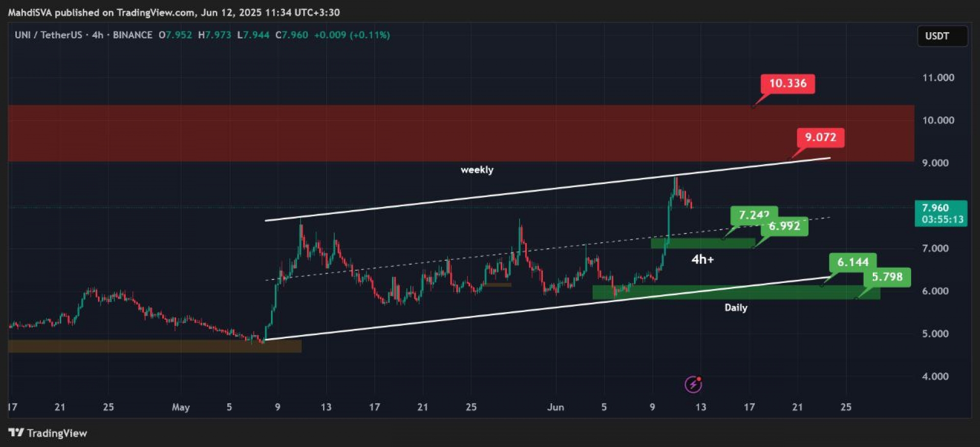This screenshot has width=980, height=447.
Task: Click the small green 4h+ support zone
Action: (x=703, y=244)
